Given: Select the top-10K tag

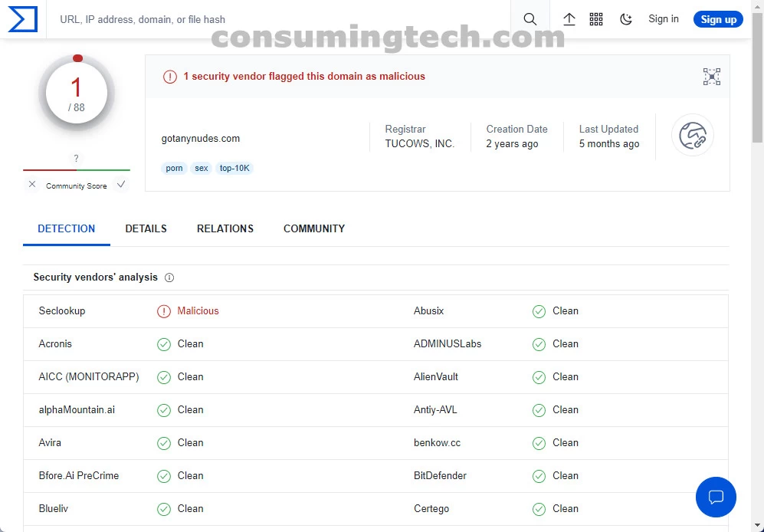Looking at the screenshot, I should click(234, 168).
